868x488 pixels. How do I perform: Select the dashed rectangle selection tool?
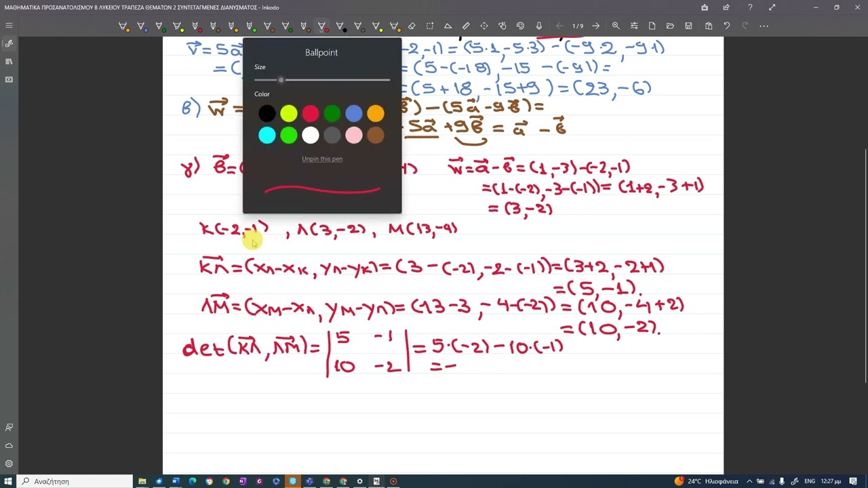click(x=430, y=26)
